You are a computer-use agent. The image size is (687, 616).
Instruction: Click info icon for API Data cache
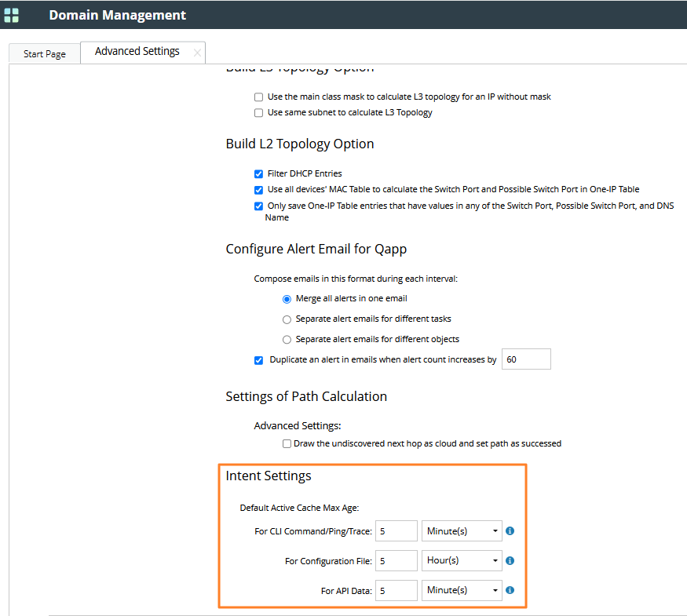tap(510, 590)
